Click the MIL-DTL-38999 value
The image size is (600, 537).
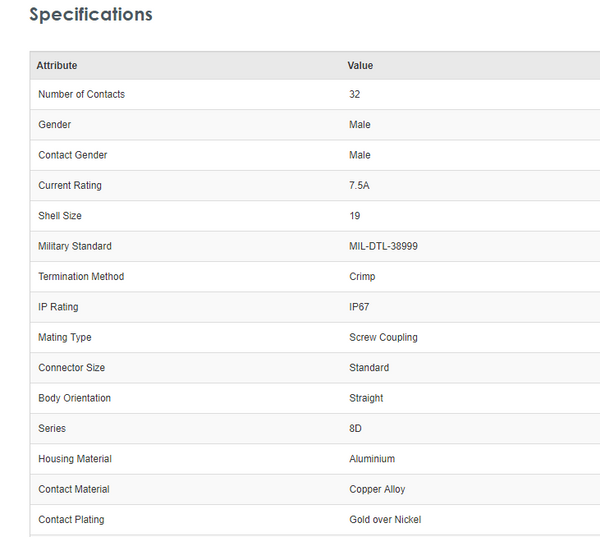click(383, 246)
